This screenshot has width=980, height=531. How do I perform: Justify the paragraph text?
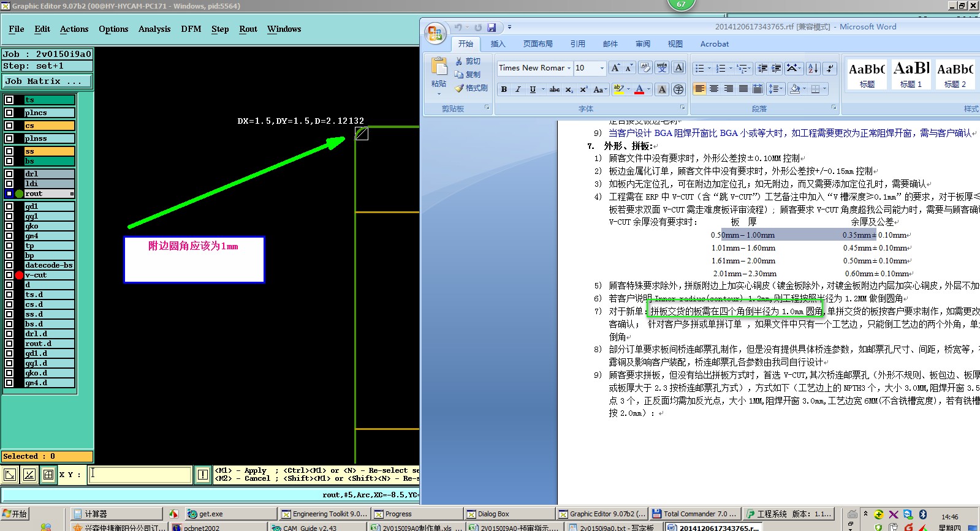point(743,89)
